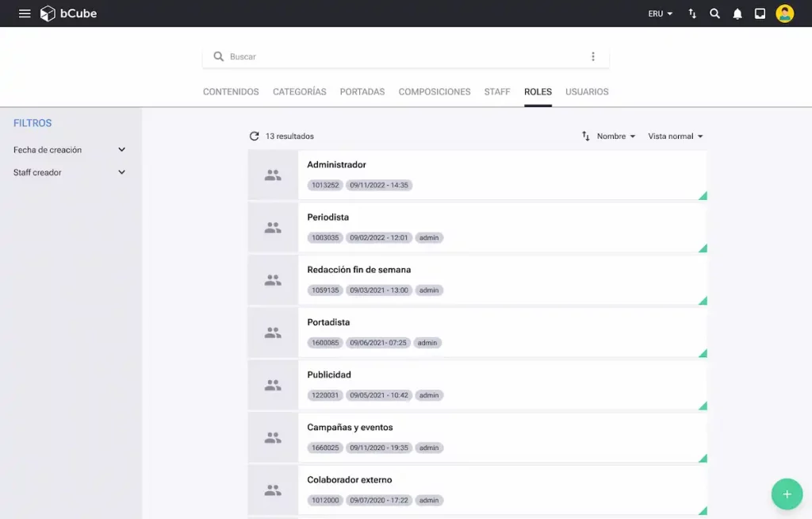Open the hamburger navigation menu
The height and width of the screenshot is (519, 812).
[x=25, y=13]
